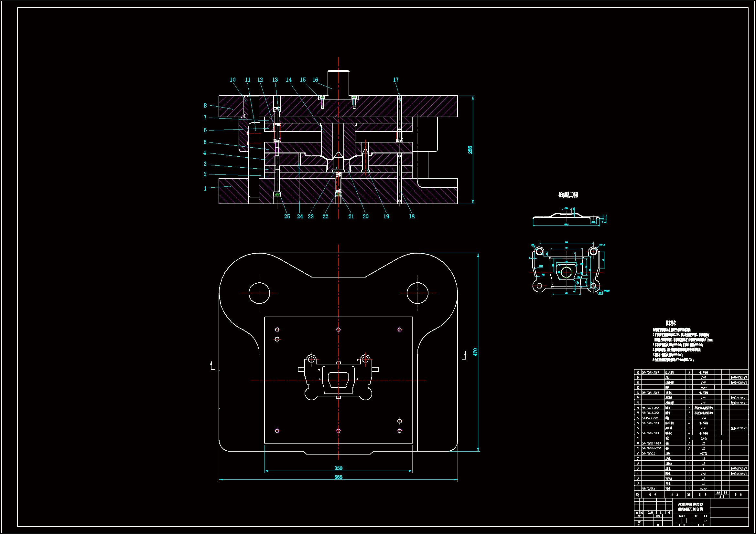756x534 pixels.
Task: Click the 65Mn material cell in row 22
Action: pos(703,388)
